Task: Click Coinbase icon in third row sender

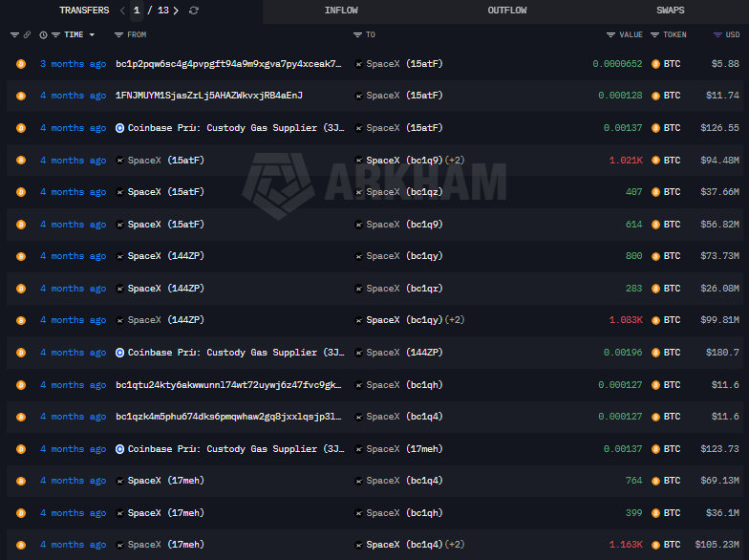Action: (119, 128)
